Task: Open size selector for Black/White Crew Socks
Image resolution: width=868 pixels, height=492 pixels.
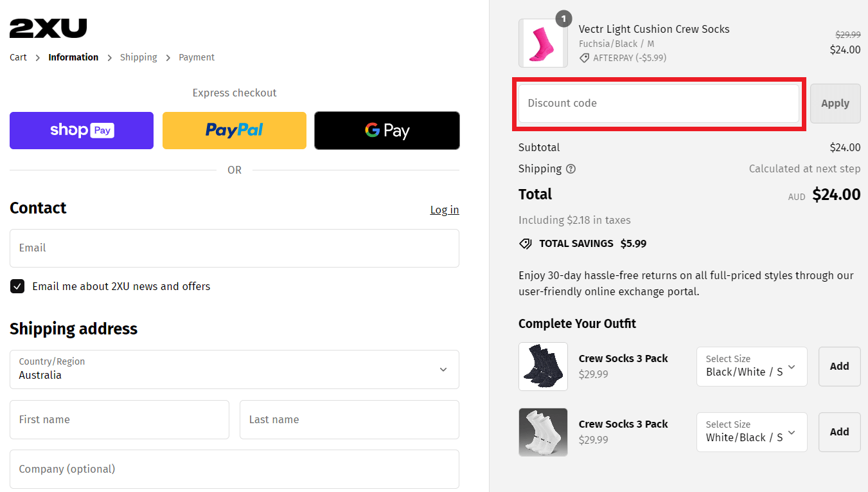Action: point(752,367)
